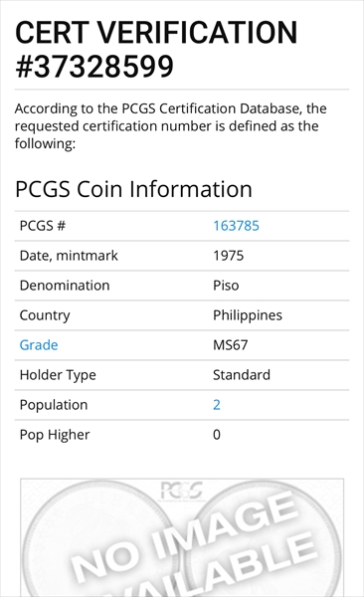Click the Cert Verification #37328599 heading
The image size is (364, 597).
(156, 50)
